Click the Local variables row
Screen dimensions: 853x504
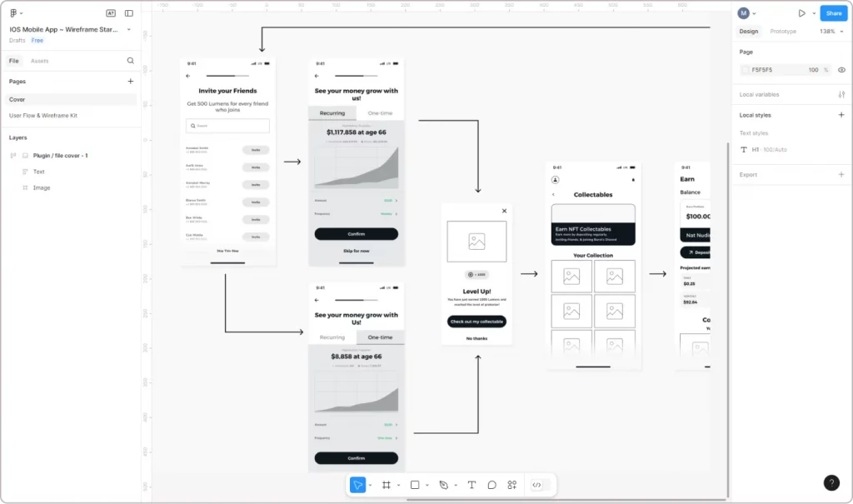pos(791,95)
